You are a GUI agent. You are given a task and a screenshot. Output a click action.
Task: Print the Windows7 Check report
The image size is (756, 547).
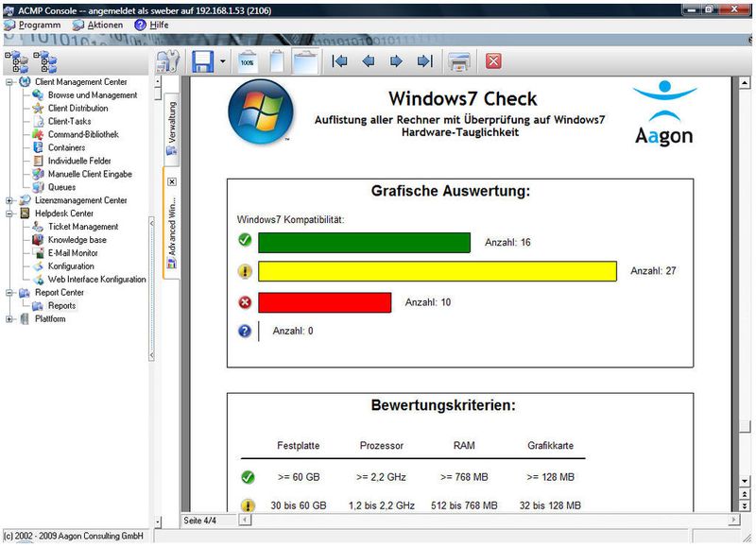(x=458, y=61)
